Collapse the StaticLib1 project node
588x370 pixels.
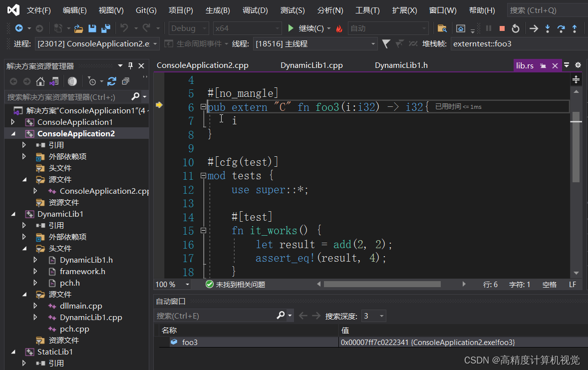pyautogui.click(x=13, y=352)
